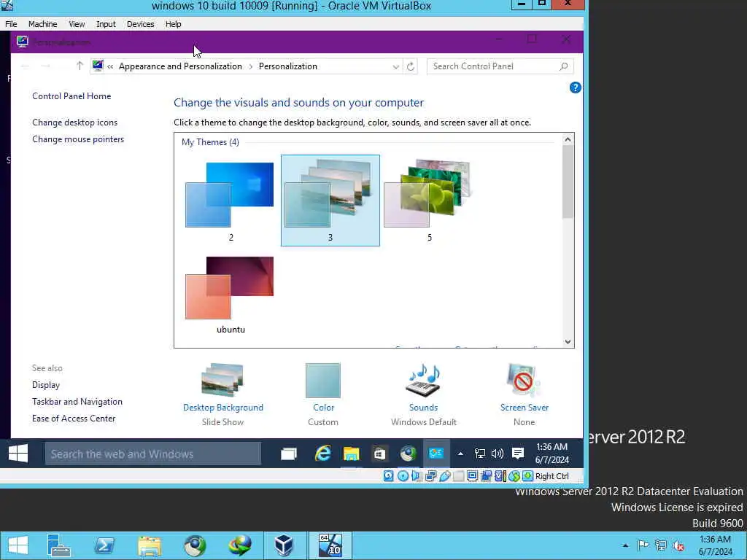
Task: Click the Personalization control panel taskbar icon in guest
Action: [436, 454]
